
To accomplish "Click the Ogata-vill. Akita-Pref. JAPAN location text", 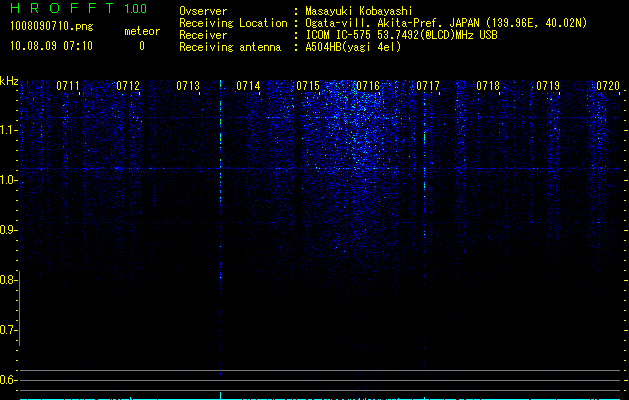I will pos(446,23).
